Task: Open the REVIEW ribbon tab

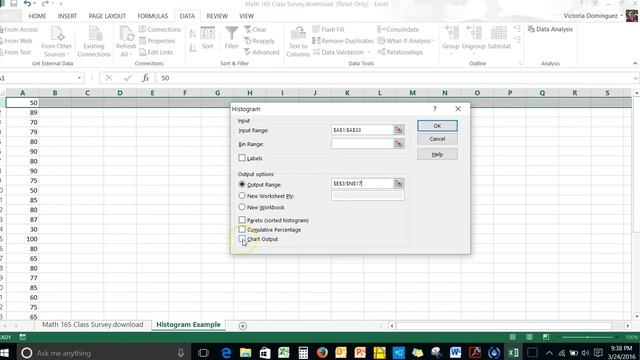Action: 217,16
